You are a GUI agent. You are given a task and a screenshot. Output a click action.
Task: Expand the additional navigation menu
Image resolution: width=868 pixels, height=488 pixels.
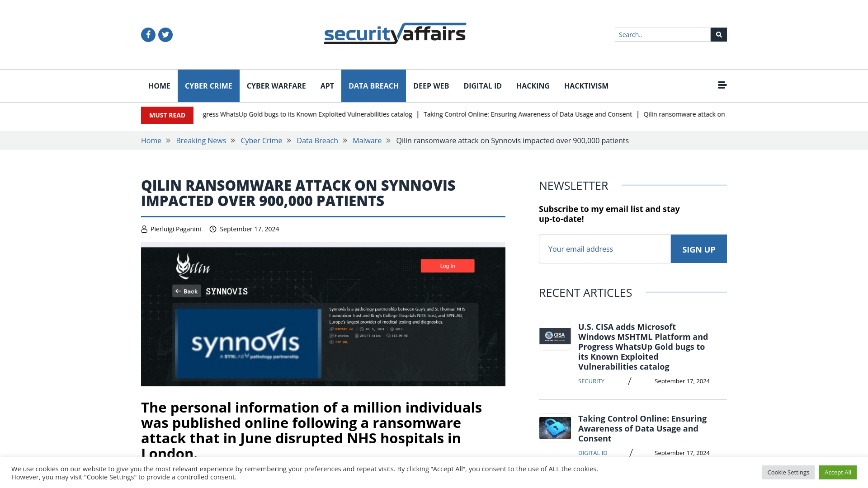722,84
